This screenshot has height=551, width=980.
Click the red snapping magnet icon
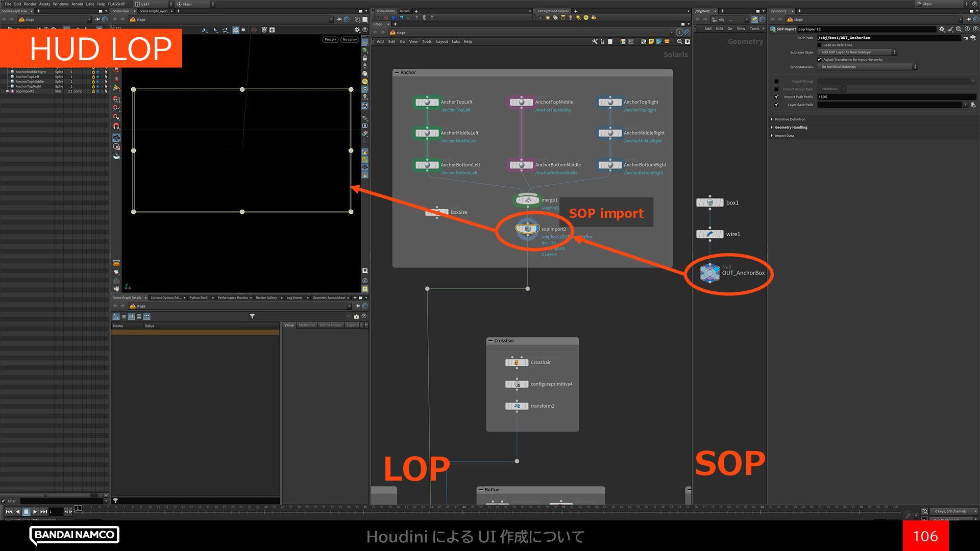pyautogui.click(x=116, y=126)
